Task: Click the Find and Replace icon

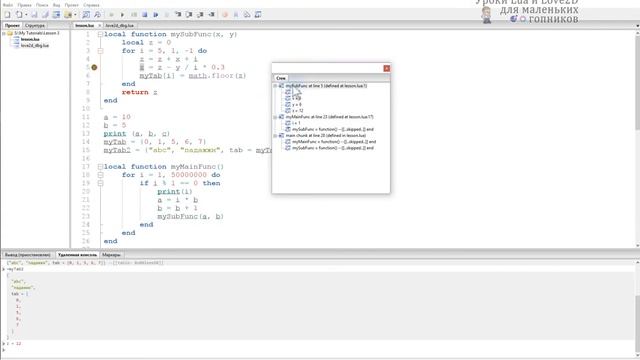Action: click(97, 15)
